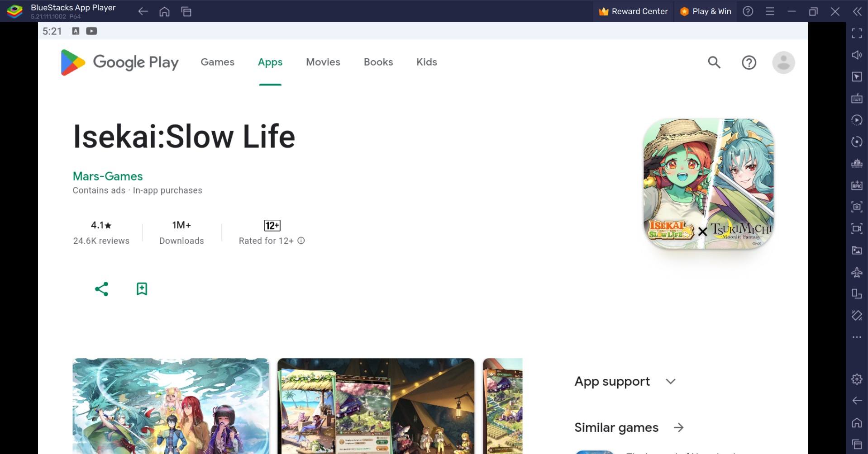Open Play & Win
The image size is (868, 454).
click(x=706, y=11)
